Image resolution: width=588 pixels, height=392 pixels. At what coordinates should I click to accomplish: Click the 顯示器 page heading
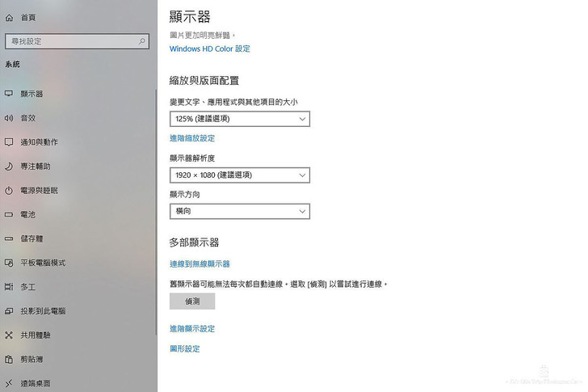tap(190, 17)
